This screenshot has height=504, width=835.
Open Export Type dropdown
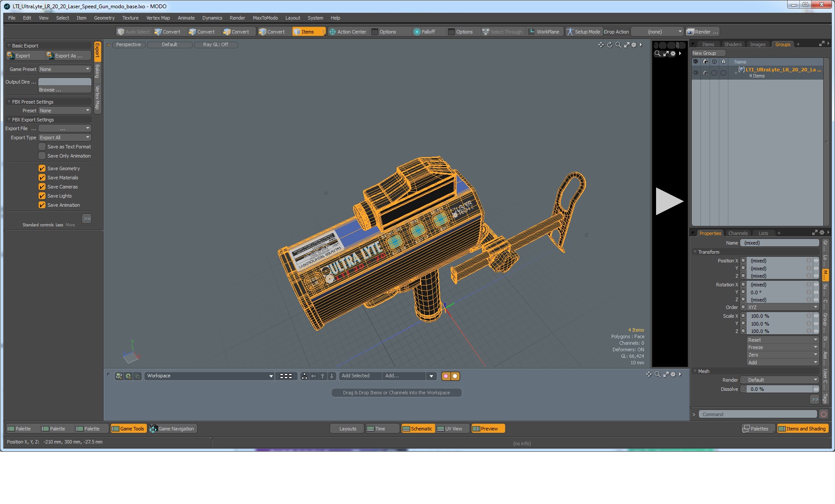point(64,138)
